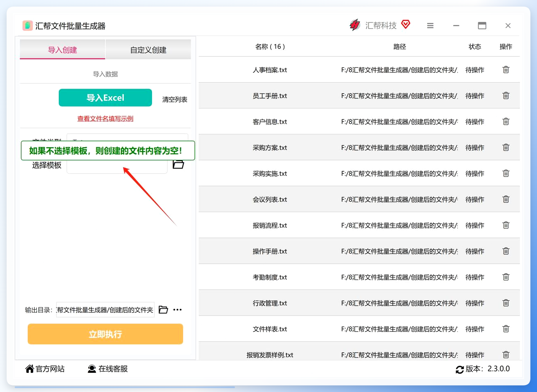Click the refresh icon next to 版本
This screenshot has height=392, width=537.
tap(460, 370)
